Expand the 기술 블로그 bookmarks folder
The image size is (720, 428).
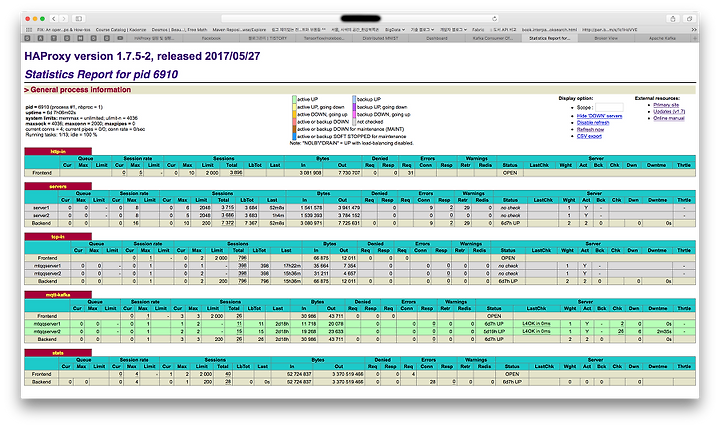422,29
